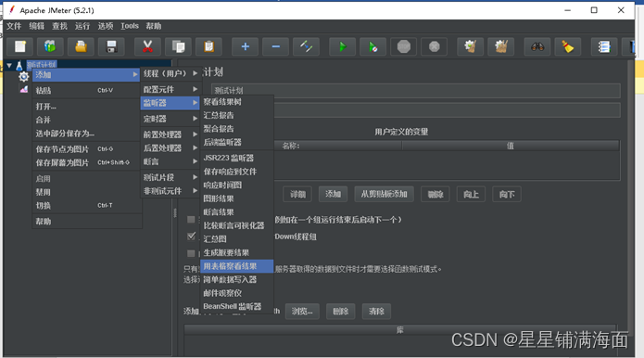Click the Clear results broom icon
This screenshot has height=358, width=644.
coord(471,47)
